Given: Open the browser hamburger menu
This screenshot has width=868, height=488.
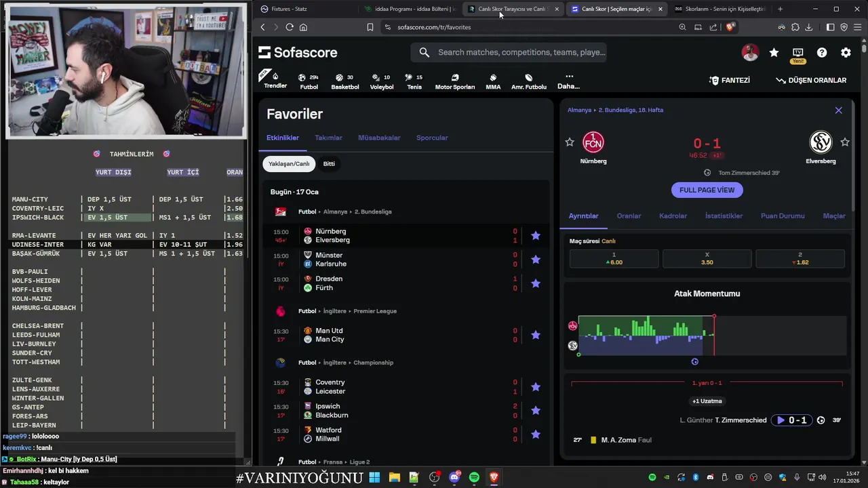Looking at the screenshot, I should tap(857, 27).
